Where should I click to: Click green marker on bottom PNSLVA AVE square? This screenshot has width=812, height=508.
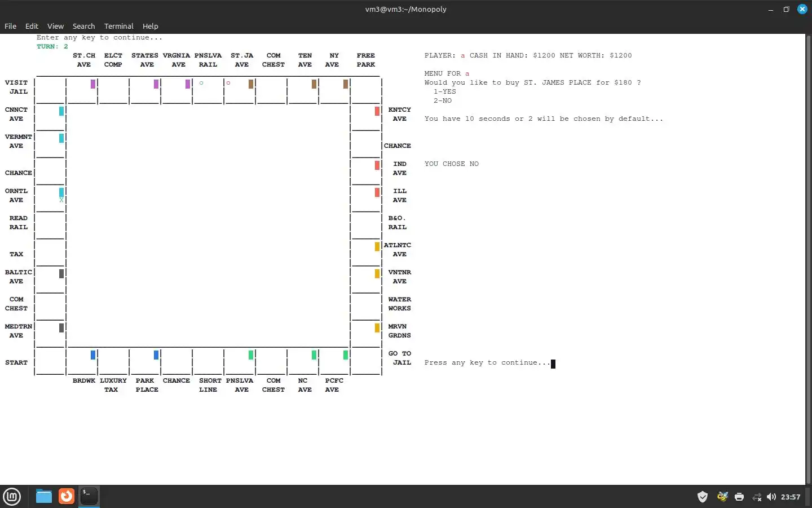coord(251,355)
